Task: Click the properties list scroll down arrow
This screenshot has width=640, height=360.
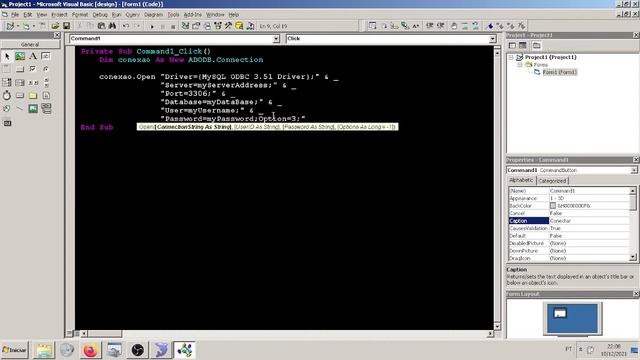Action: tap(633, 258)
